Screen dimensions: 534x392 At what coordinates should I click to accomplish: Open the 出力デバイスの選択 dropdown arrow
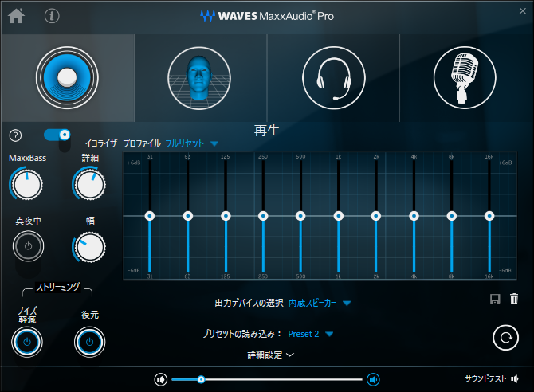[347, 304]
